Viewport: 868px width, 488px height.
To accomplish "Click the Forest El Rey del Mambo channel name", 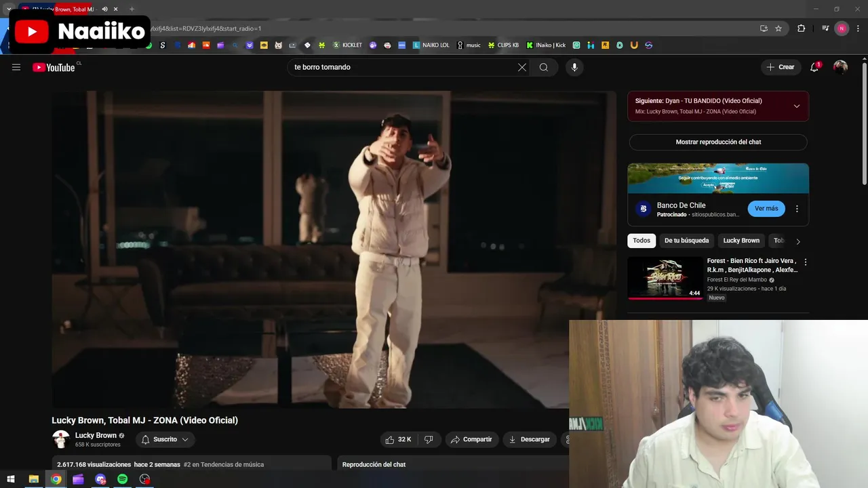I will coord(737,279).
